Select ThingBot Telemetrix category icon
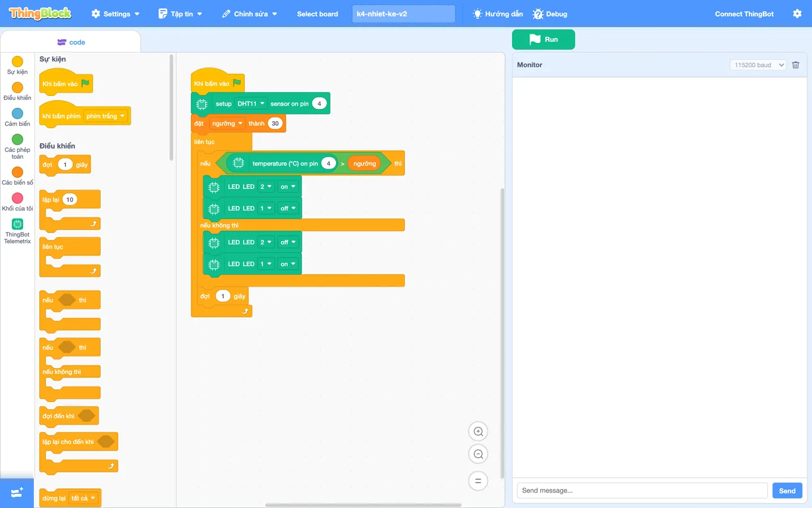This screenshot has height=508, width=812. (x=17, y=224)
